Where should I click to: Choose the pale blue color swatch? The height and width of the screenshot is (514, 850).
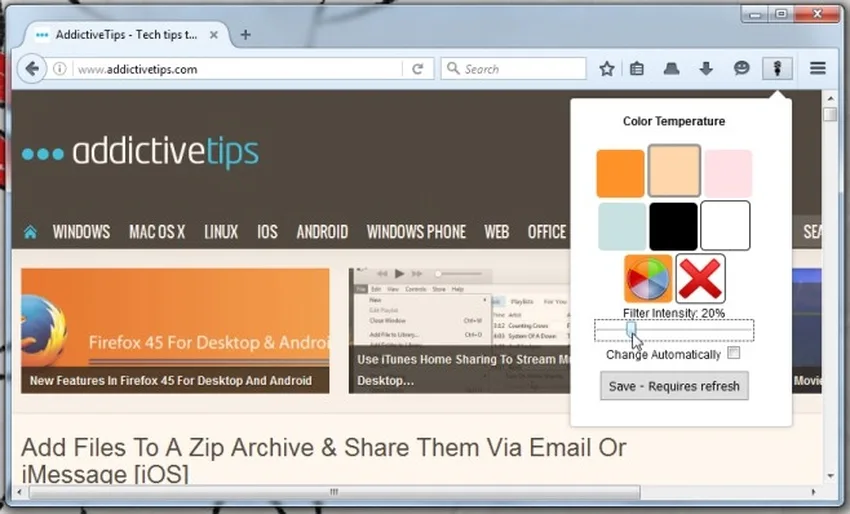(x=622, y=227)
